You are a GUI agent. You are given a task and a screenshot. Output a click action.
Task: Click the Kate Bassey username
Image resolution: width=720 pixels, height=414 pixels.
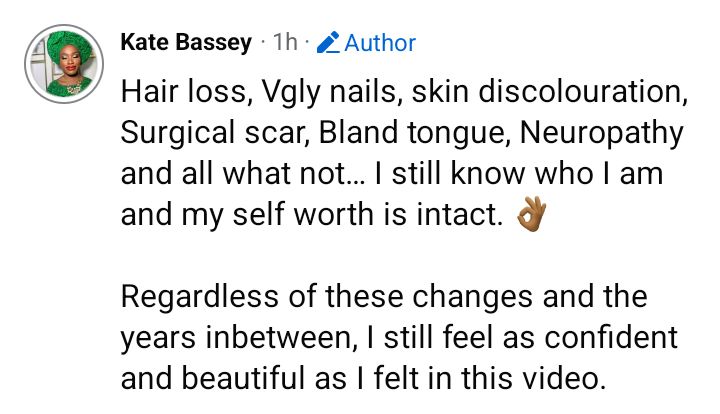coord(184,42)
